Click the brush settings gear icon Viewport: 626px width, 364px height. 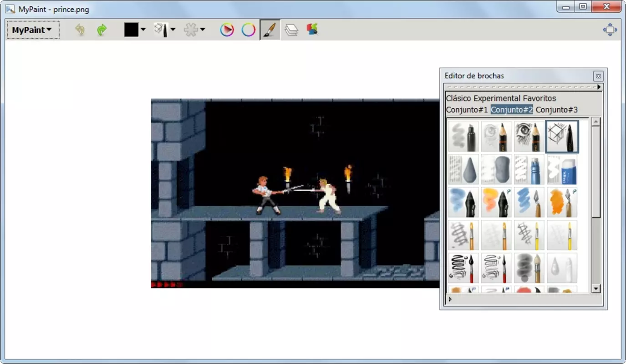pos(191,30)
